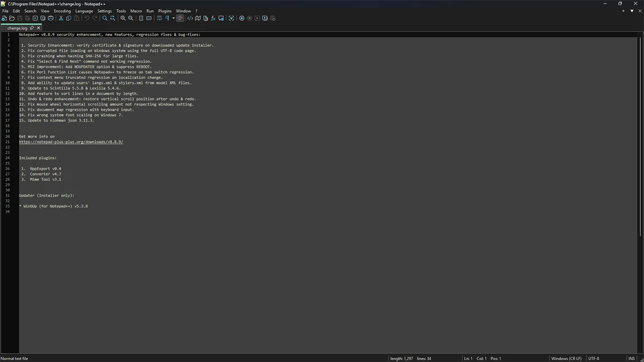Screen dimensions: 644x362
Task: Click the 'Normal text file' status text
Action: [x=14, y=358]
